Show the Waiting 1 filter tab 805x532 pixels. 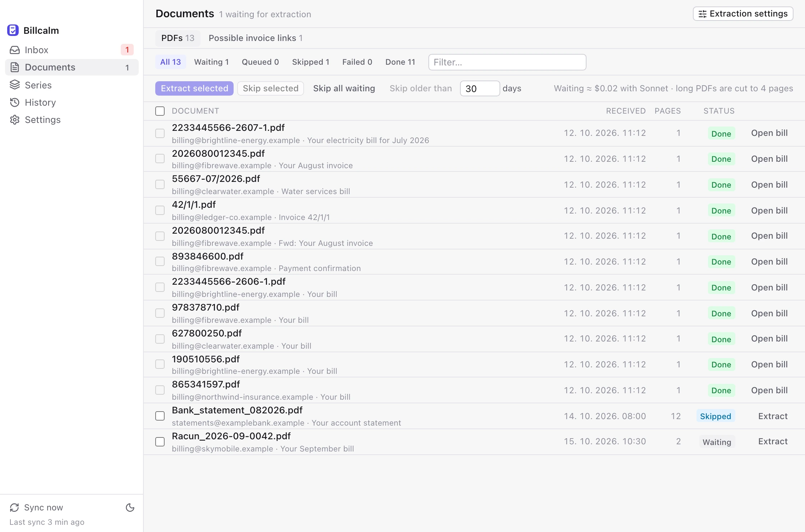[x=211, y=62]
